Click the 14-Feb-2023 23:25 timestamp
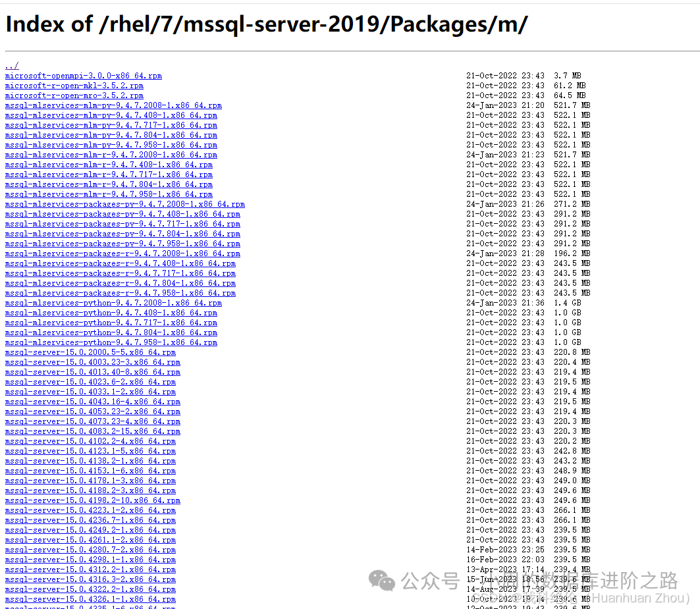 [x=505, y=550]
